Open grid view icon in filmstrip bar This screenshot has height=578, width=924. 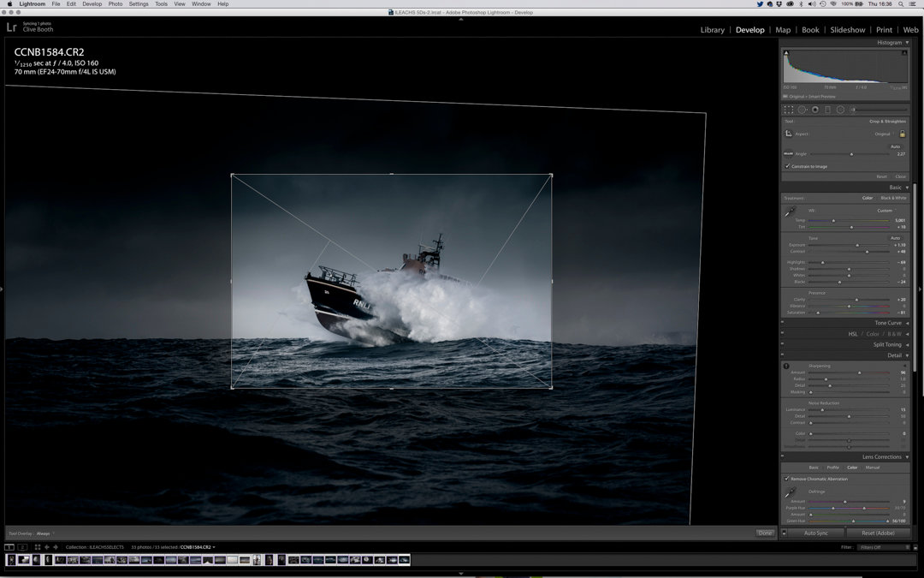[x=37, y=547]
